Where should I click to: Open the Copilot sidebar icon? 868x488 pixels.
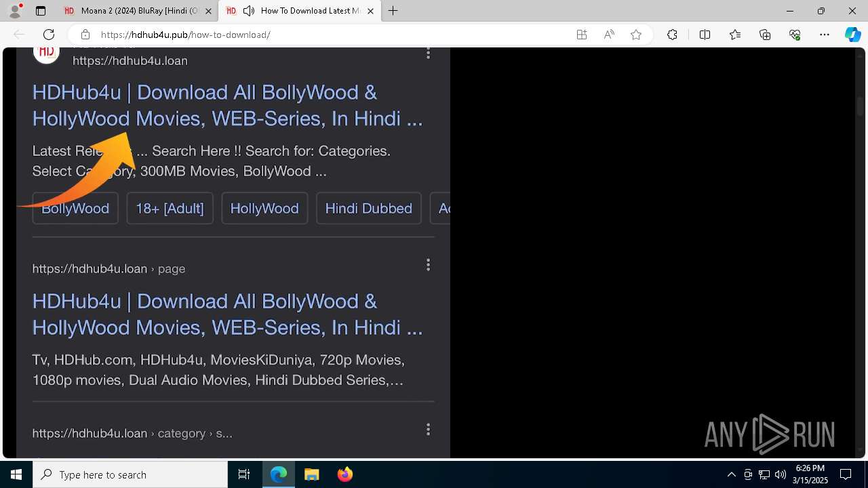[852, 35]
